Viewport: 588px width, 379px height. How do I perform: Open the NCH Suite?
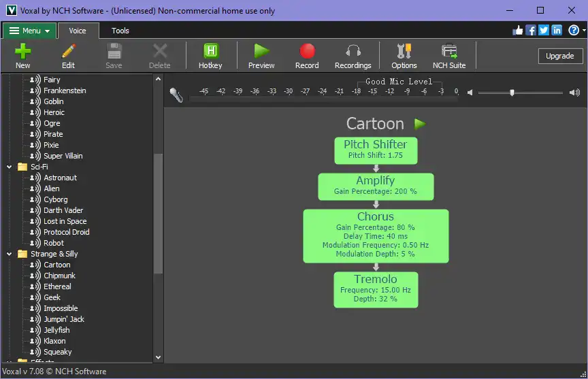pyautogui.click(x=449, y=56)
